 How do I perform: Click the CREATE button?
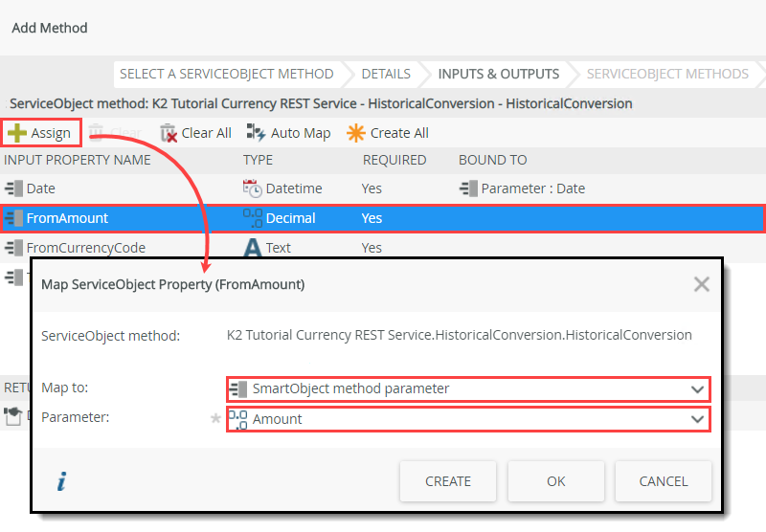[448, 481]
